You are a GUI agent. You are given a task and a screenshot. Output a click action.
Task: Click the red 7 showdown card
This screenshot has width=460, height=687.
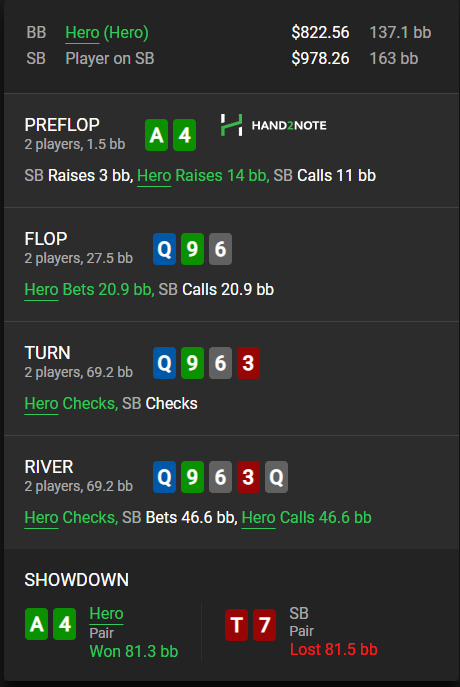[265, 625]
